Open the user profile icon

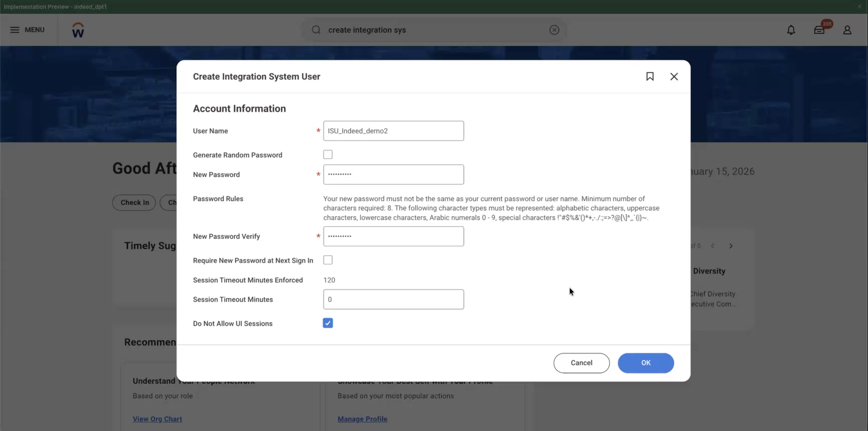[847, 30]
